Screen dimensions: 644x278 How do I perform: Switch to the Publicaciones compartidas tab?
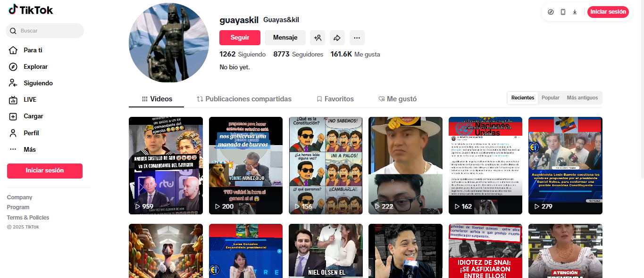click(244, 99)
